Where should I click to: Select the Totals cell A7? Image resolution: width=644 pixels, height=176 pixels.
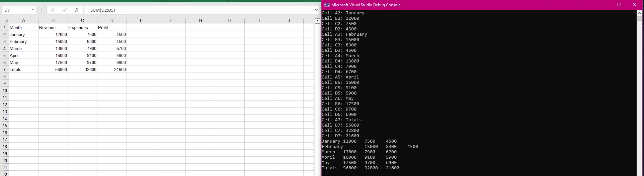23,69
